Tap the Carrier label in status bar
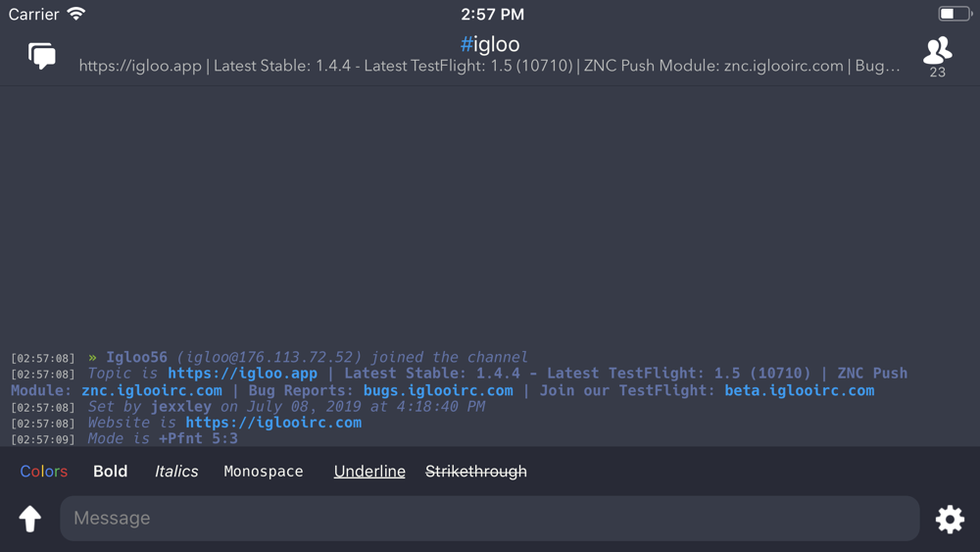This screenshot has width=980, height=552. (33, 14)
